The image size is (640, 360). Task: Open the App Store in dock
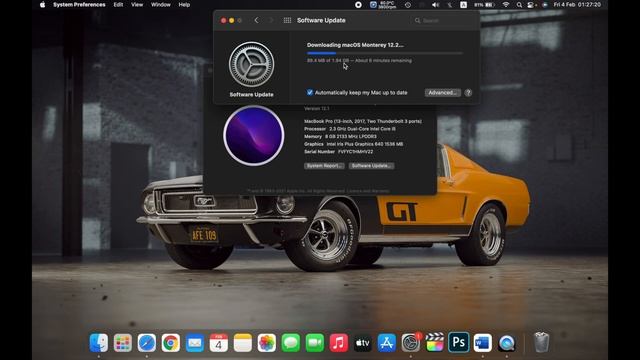[x=387, y=342]
